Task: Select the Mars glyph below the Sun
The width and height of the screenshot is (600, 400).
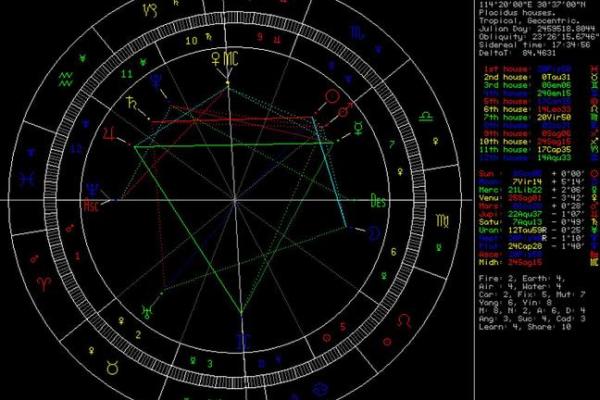Action: pyautogui.click(x=346, y=109)
